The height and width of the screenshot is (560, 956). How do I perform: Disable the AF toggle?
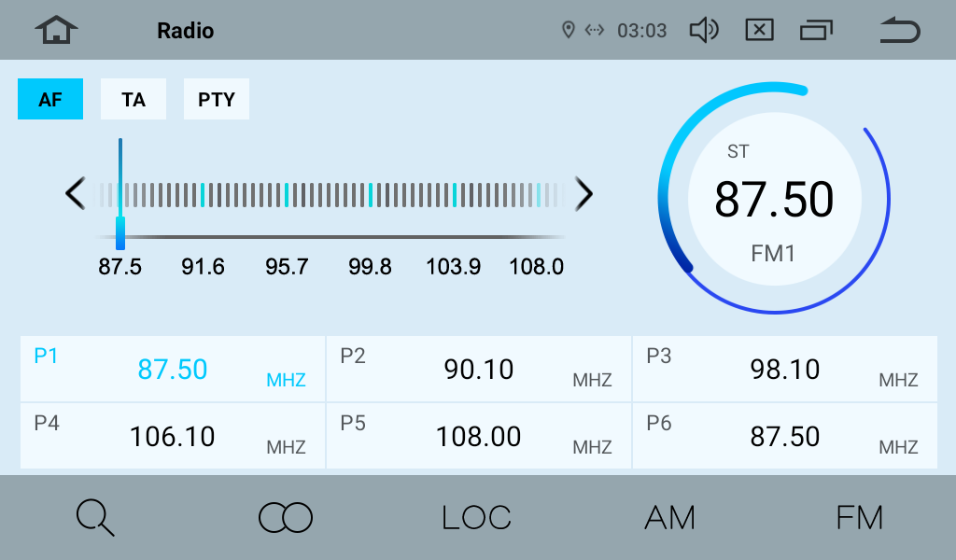coord(50,99)
